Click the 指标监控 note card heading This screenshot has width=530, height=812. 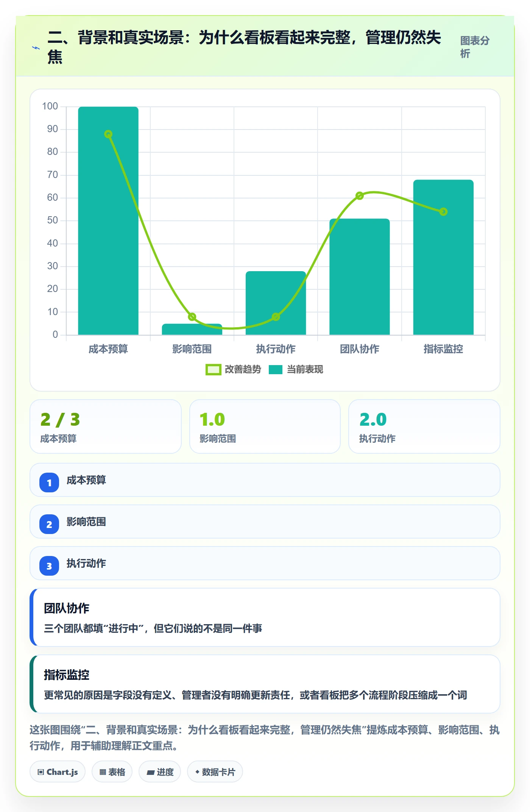point(67,675)
